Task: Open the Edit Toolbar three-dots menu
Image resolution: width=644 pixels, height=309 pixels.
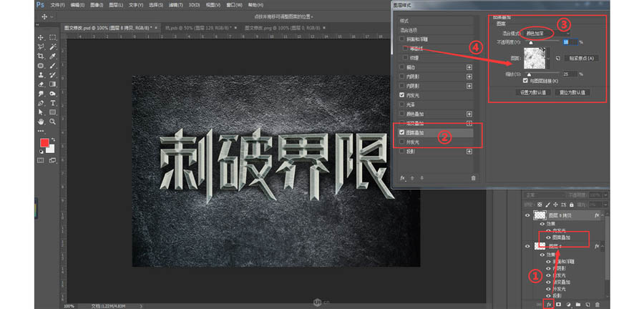Action: (x=41, y=131)
